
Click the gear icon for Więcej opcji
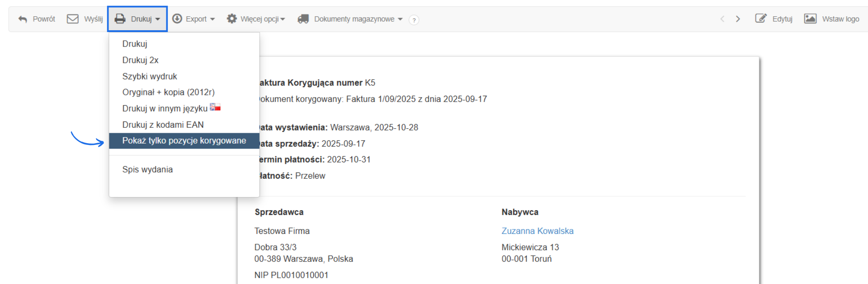pyautogui.click(x=232, y=19)
